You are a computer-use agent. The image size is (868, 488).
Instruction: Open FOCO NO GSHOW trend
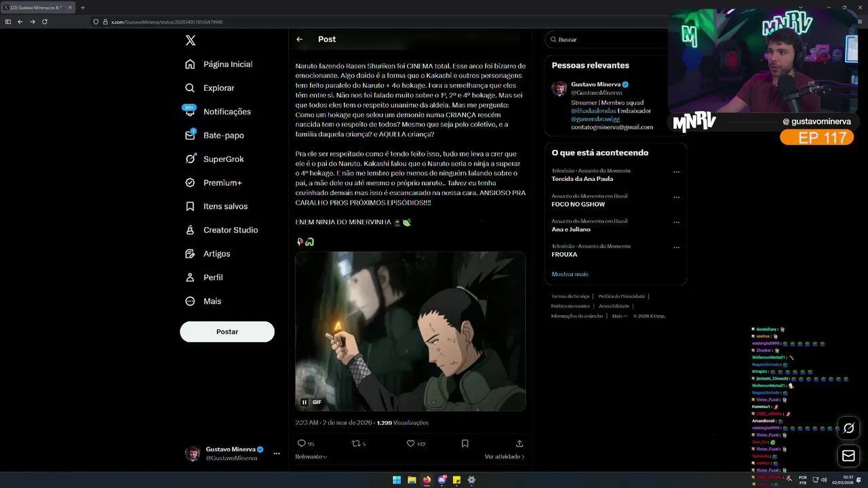578,204
